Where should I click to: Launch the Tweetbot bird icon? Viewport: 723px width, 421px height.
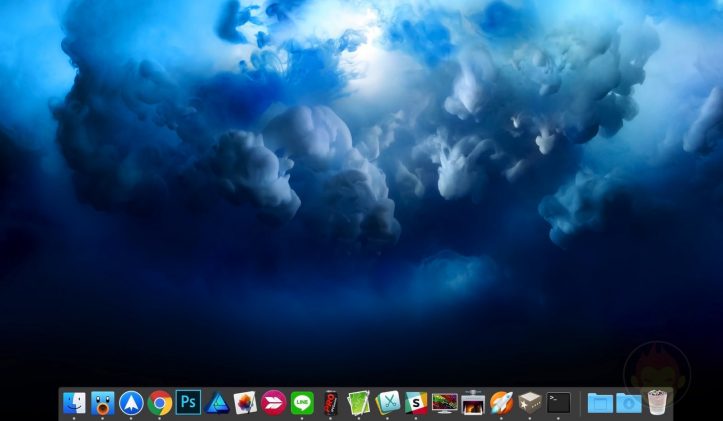click(x=102, y=403)
